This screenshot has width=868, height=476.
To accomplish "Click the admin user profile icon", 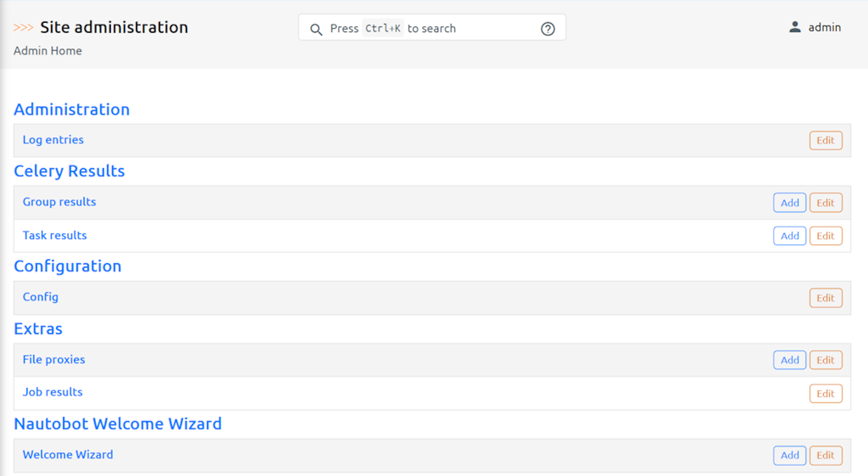I will point(795,28).
